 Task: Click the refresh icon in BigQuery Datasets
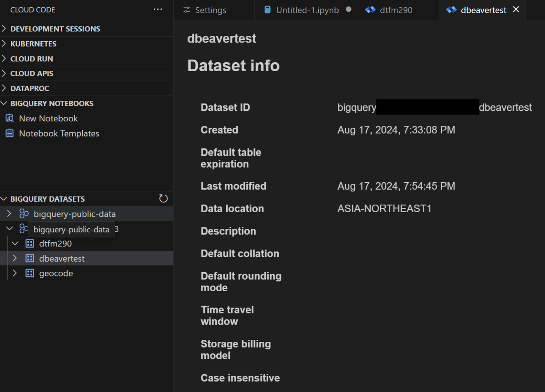[163, 199]
